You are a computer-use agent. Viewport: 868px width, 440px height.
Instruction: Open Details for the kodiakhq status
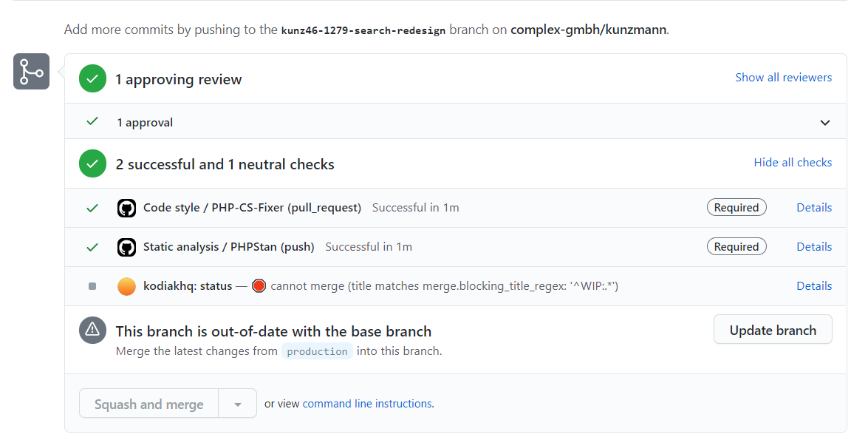click(814, 285)
